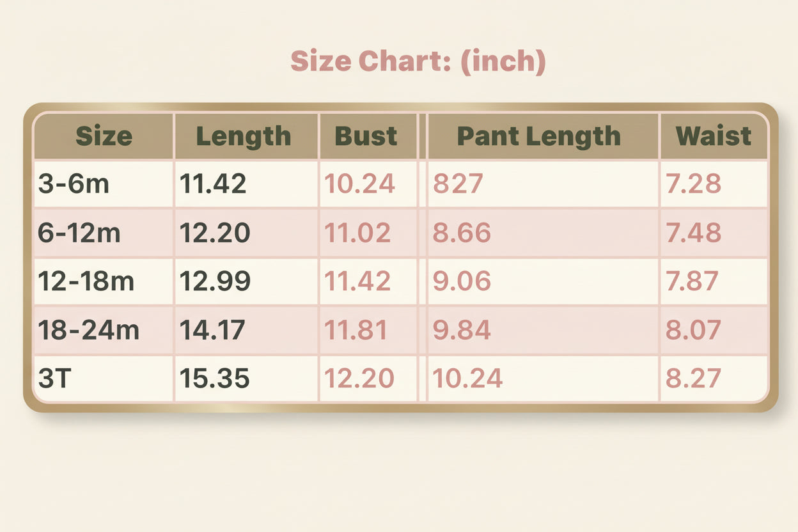Viewport: 798px width, 532px height.
Task: Click the Bust column header
Action: pos(366,136)
